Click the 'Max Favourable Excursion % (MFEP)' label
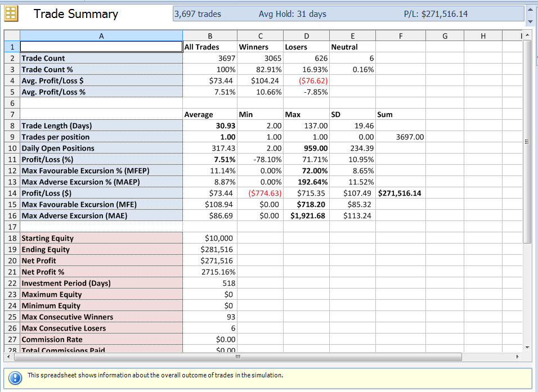538x392 pixels. pos(101,171)
